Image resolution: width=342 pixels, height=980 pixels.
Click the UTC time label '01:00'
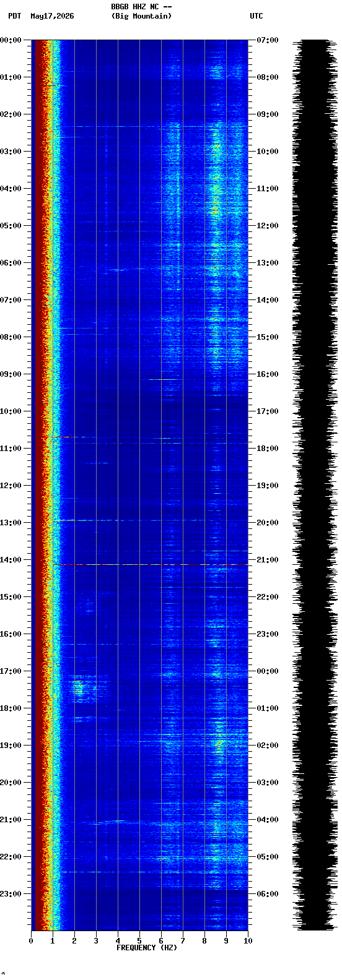pyautogui.click(x=268, y=708)
